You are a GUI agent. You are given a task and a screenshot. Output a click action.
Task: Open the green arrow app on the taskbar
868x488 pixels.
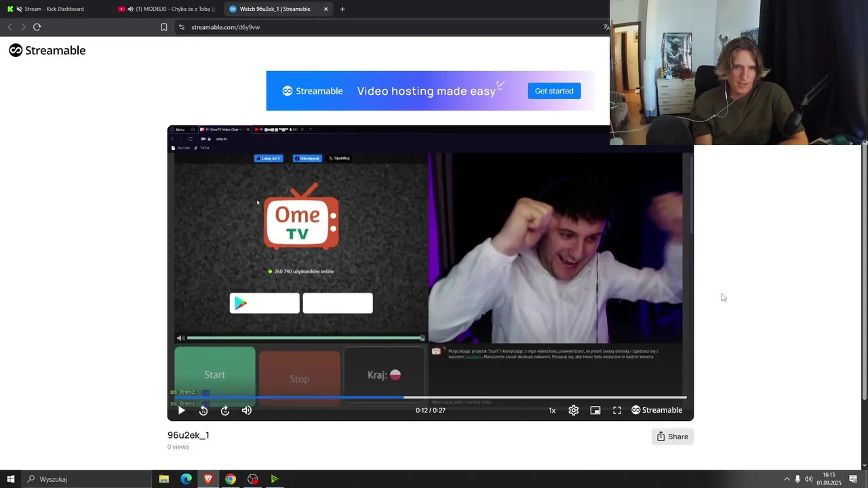pos(275,479)
